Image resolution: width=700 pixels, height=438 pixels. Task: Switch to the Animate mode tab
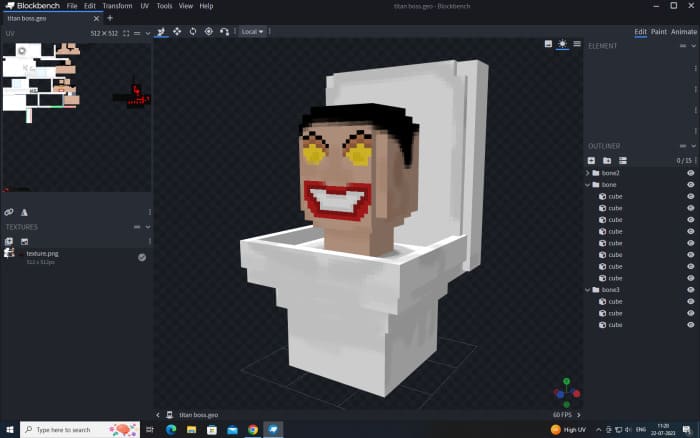point(684,32)
